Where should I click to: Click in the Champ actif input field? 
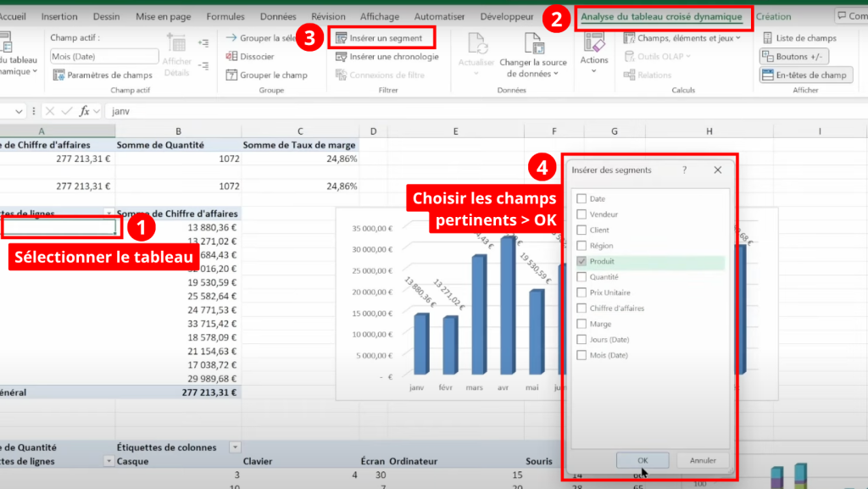104,57
